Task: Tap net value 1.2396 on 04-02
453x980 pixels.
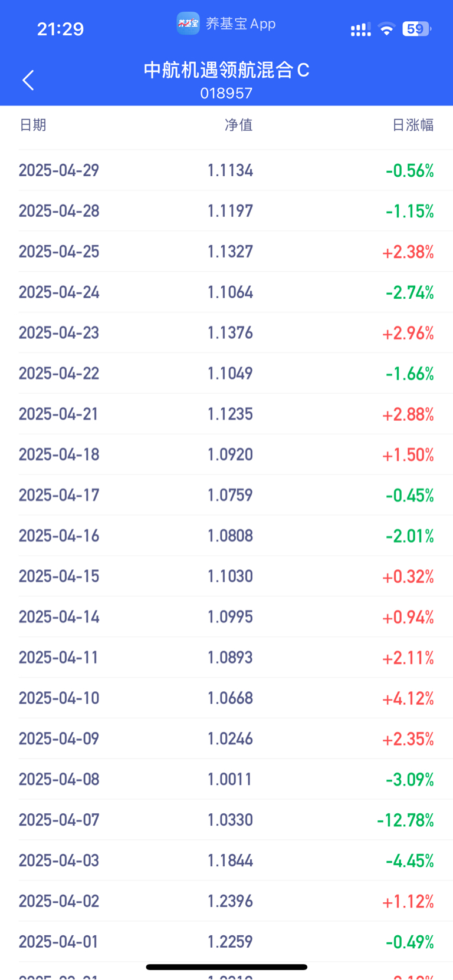Action: (x=230, y=901)
